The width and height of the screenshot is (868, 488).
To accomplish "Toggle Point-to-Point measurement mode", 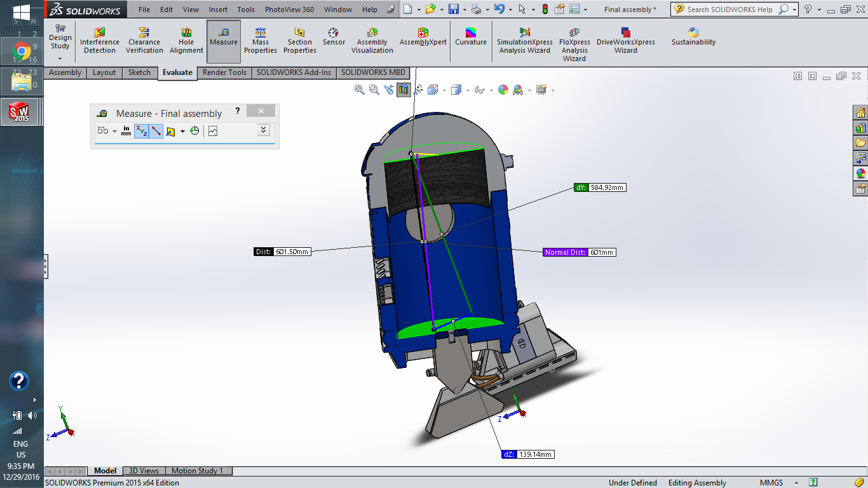I will pos(156,131).
